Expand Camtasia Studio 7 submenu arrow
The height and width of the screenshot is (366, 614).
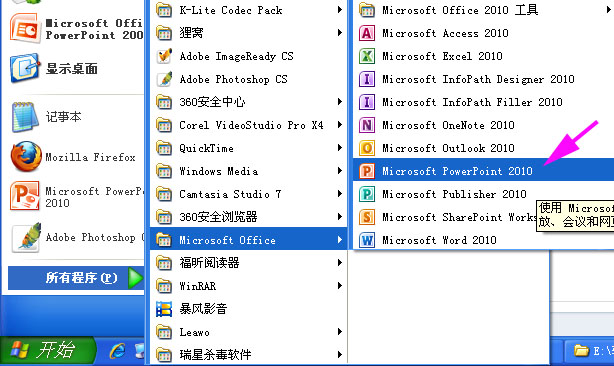340,194
